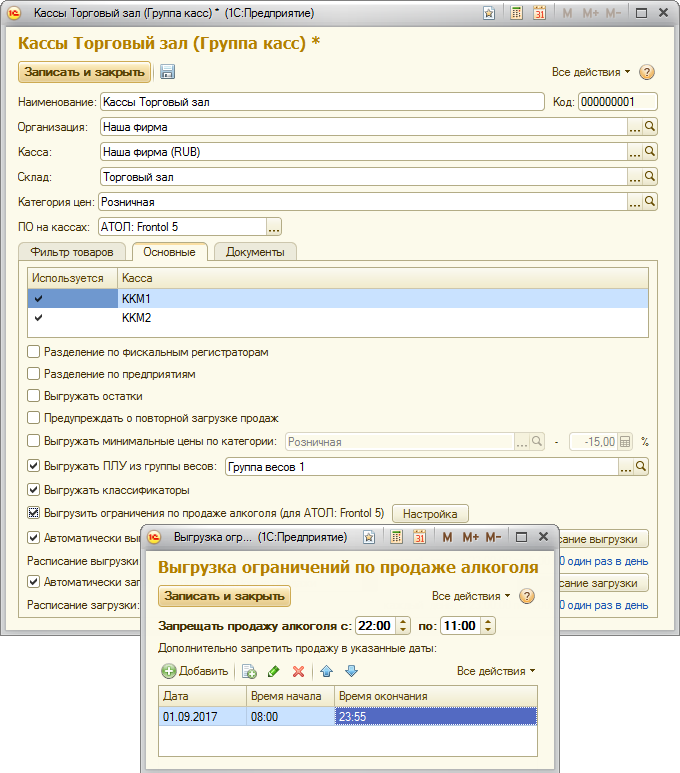680x773 pixels.
Task: Open calculator icon in main window title bar
Action: click(516, 13)
